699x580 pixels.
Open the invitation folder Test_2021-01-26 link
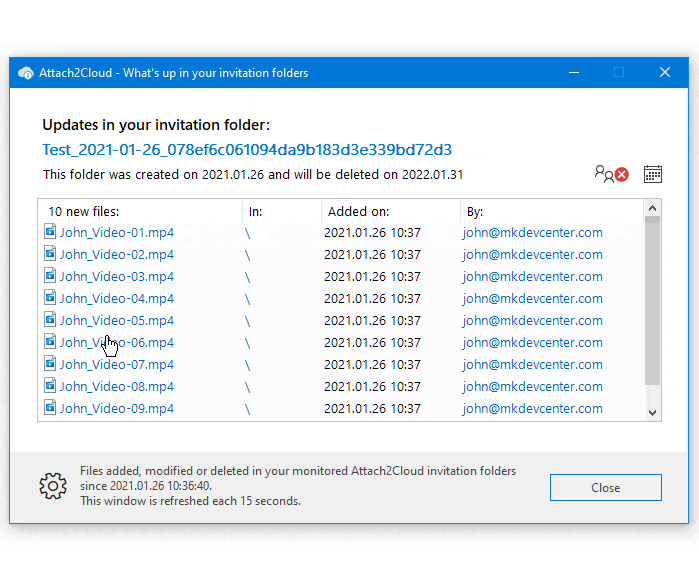point(247,150)
